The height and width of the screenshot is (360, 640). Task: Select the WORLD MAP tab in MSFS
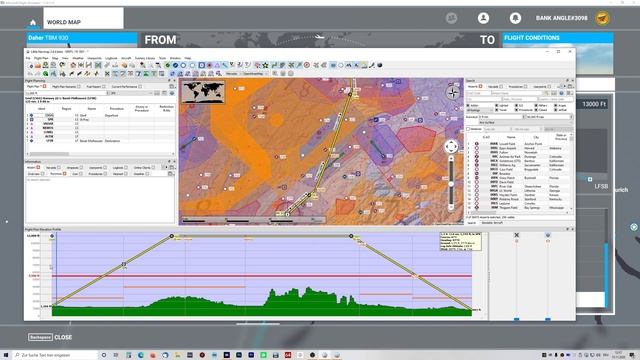[83, 18]
